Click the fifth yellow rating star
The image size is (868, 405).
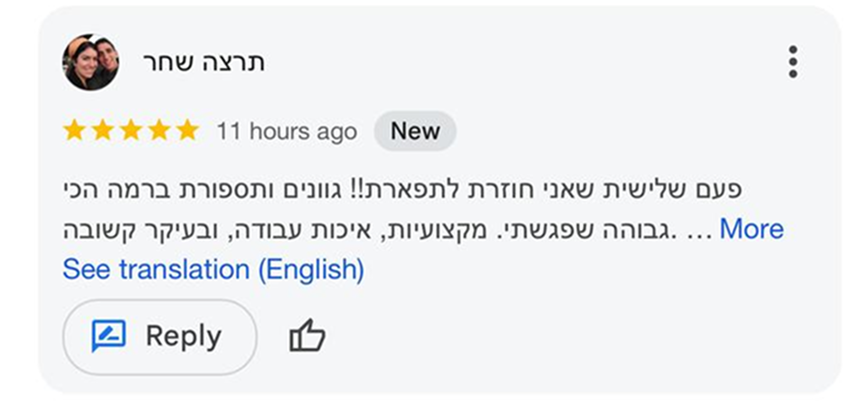point(188,131)
